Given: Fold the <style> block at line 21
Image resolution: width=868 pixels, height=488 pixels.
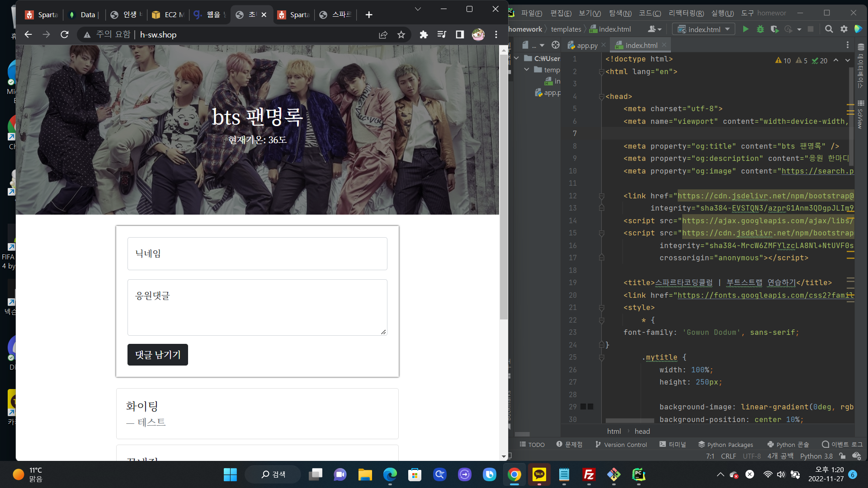Looking at the screenshot, I should [x=602, y=308].
